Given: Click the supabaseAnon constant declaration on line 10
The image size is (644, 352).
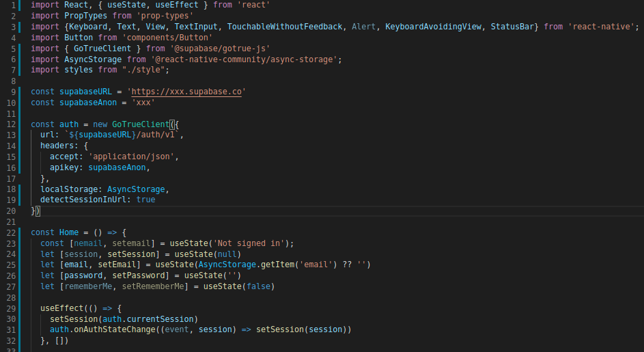Looking at the screenshot, I should (88, 103).
